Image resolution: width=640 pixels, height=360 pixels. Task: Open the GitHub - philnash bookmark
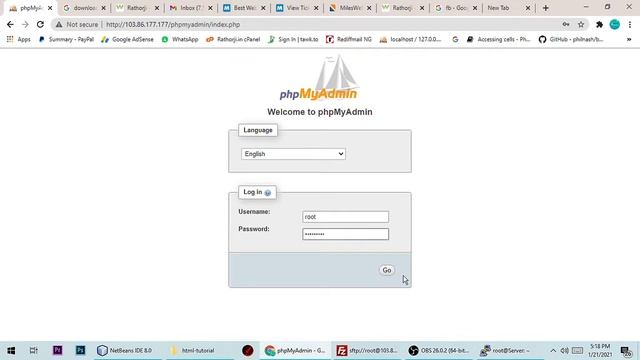pos(571,39)
